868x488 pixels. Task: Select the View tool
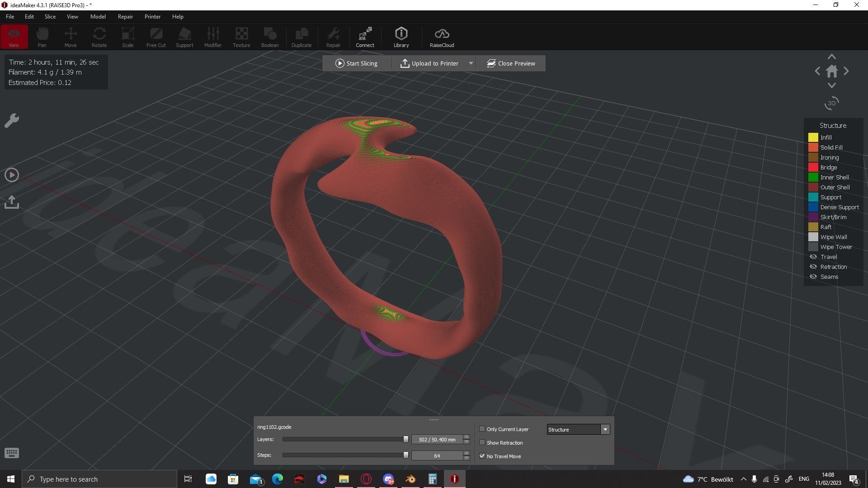point(14,37)
